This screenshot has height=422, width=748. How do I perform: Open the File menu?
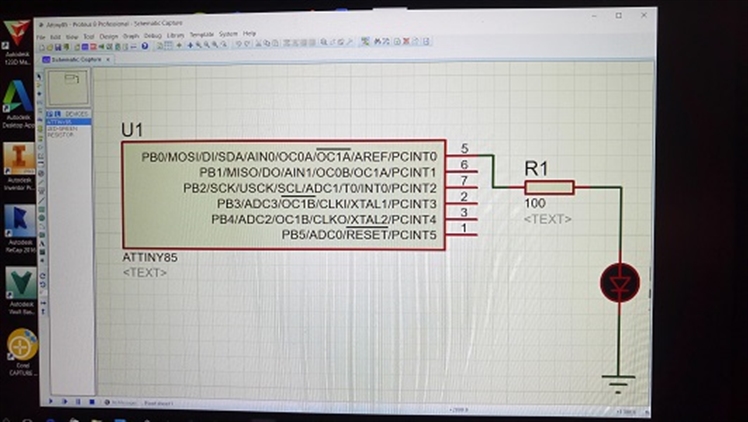(x=41, y=37)
